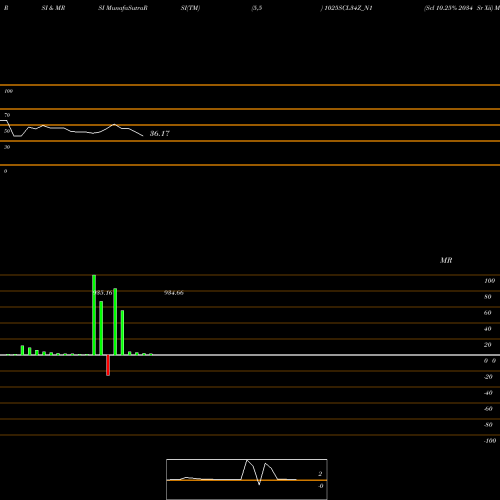Viewport: 500px width, 500px height.
Task: Click the MR axis -60 label
Action: [488, 409]
